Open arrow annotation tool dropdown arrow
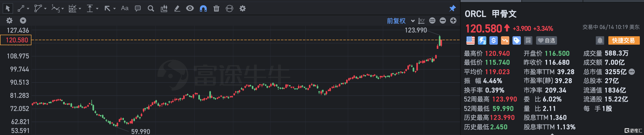Screen dimensions: 644x135 114,9
